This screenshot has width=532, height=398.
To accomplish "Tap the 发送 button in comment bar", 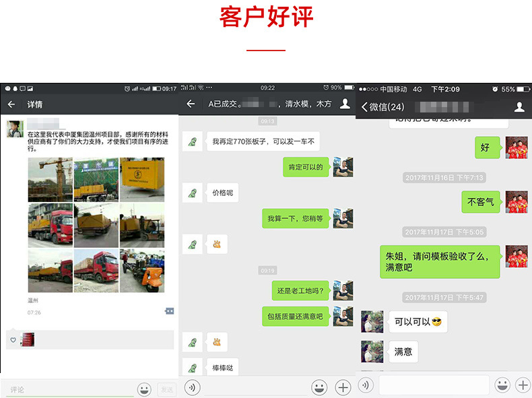I will click(x=166, y=389).
